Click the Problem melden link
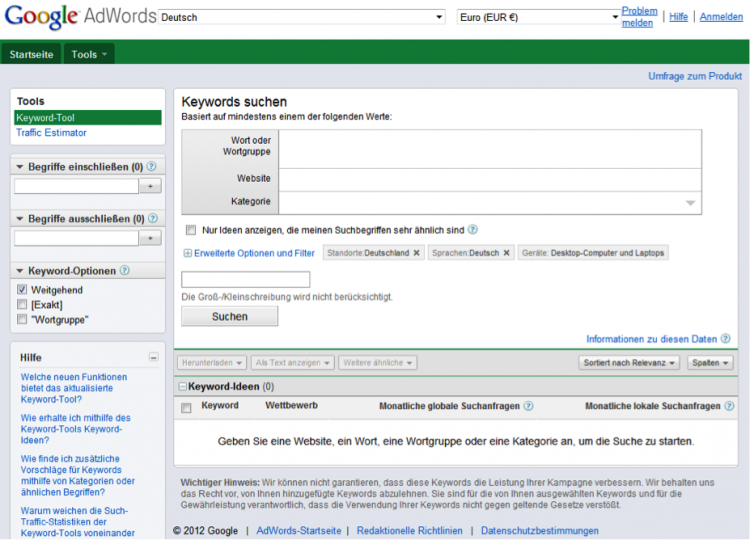 pyautogui.click(x=640, y=17)
